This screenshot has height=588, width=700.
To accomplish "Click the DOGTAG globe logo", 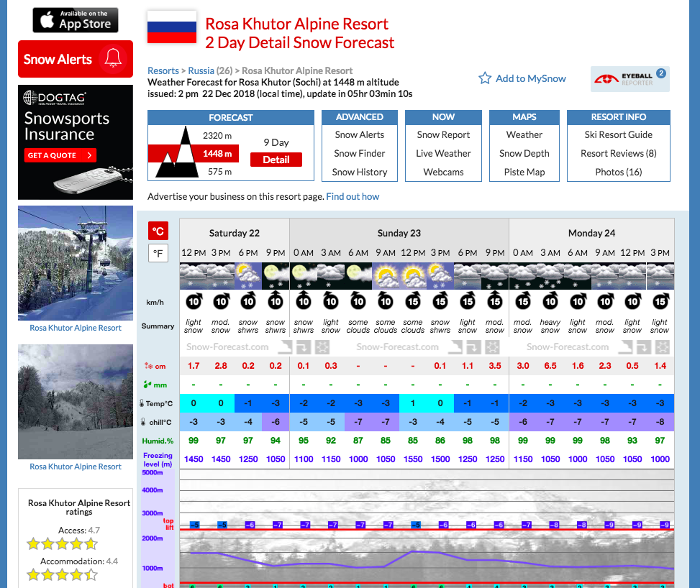I will (x=30, y=97).
